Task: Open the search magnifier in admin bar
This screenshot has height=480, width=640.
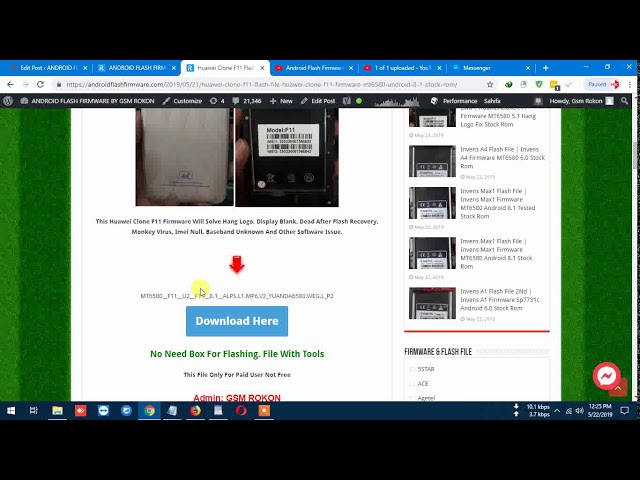Action: (624, 101)
